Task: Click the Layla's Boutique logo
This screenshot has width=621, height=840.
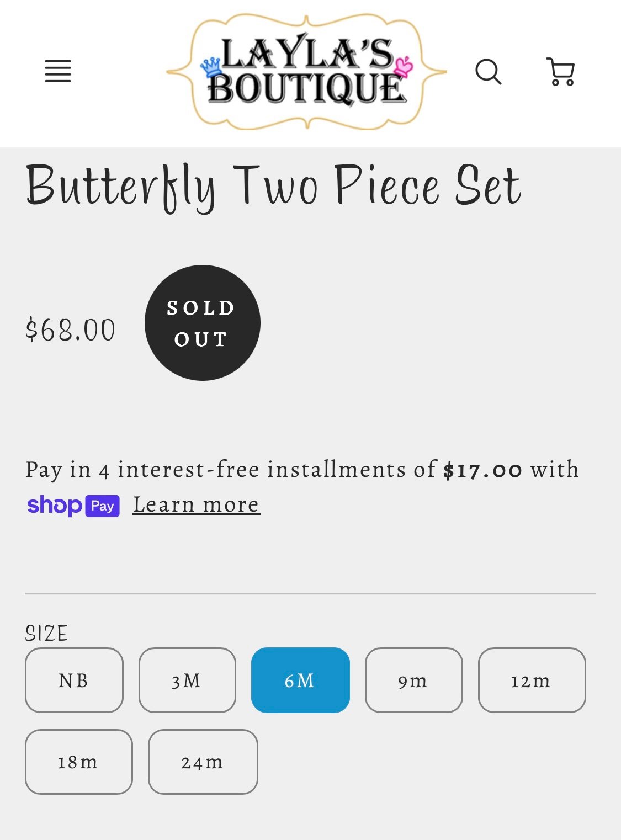Action: pyautogui.click(x=307, y=72)
